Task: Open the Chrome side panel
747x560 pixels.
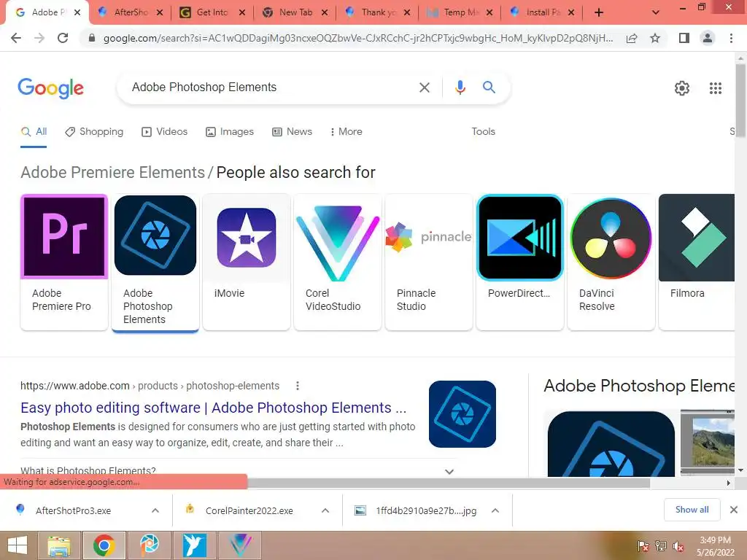Action: [x=684, y=38]
